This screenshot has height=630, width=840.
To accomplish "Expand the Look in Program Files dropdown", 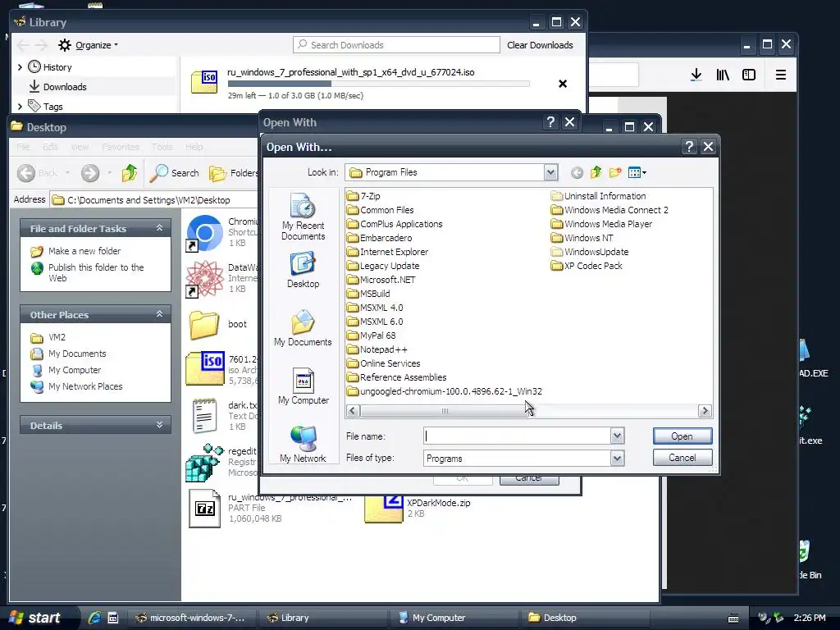I will [x=550, y=172].
